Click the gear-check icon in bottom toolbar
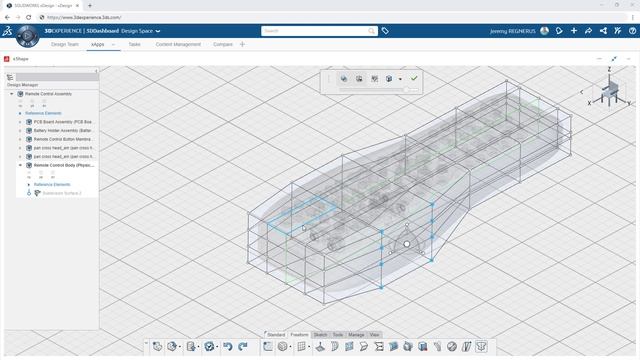The image size is (640, 360). pyautogui.click(x=209, y=347)
